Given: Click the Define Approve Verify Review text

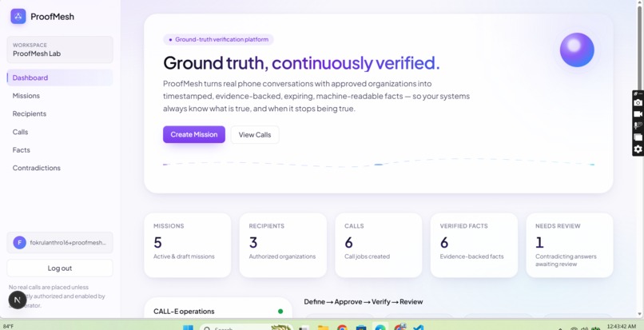Looking at the screenshot, I should coord(364,302).
